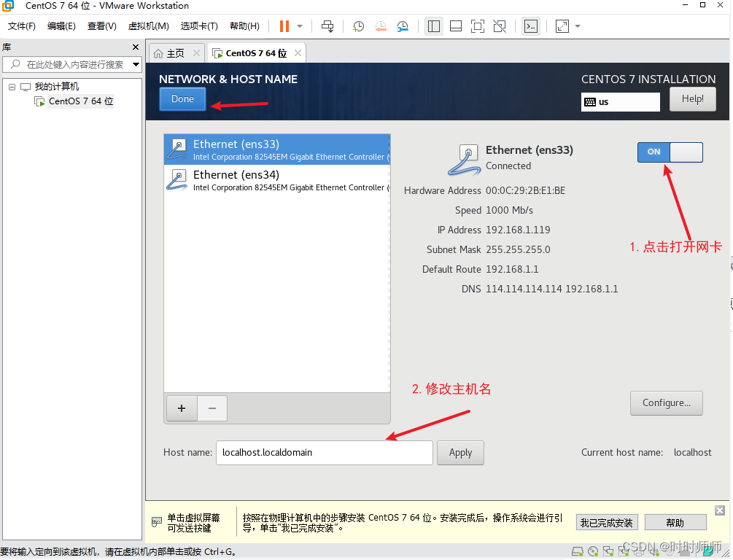733x560 pixels.
Task: Open the library search dropdown arrow
Action: coord(136,64)
